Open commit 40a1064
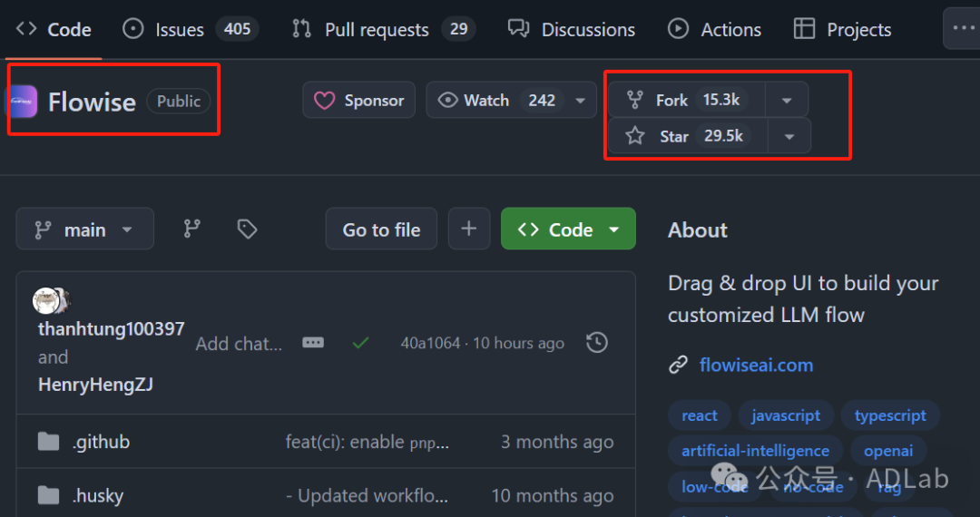980x517 pixels. coord(430,343)
